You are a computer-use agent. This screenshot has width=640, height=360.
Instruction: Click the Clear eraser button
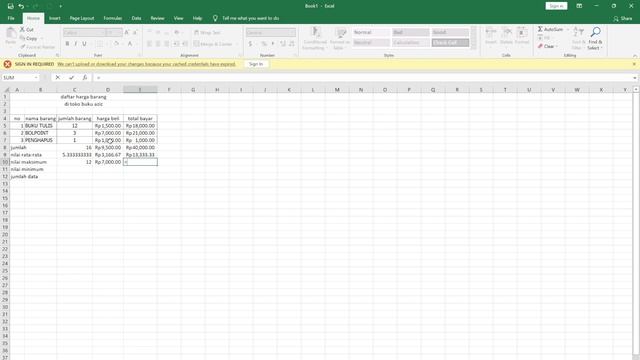pyautogui.click(x=546, y=47)
